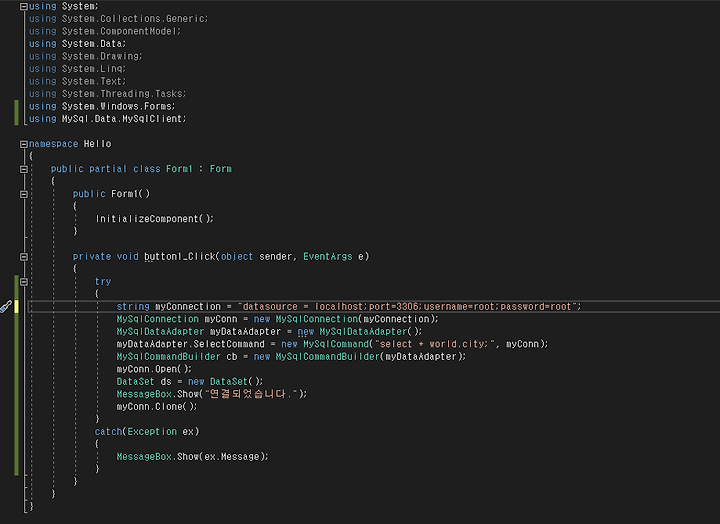This screenshot has height=524, width=720.
Task: Collapse the Form1 class outline
Action: [x=24, y=169]
